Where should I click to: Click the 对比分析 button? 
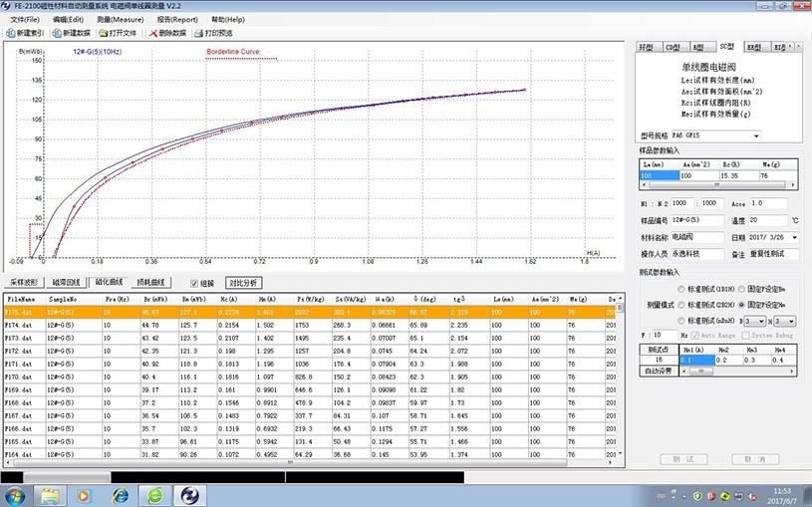tap(243, 283)
